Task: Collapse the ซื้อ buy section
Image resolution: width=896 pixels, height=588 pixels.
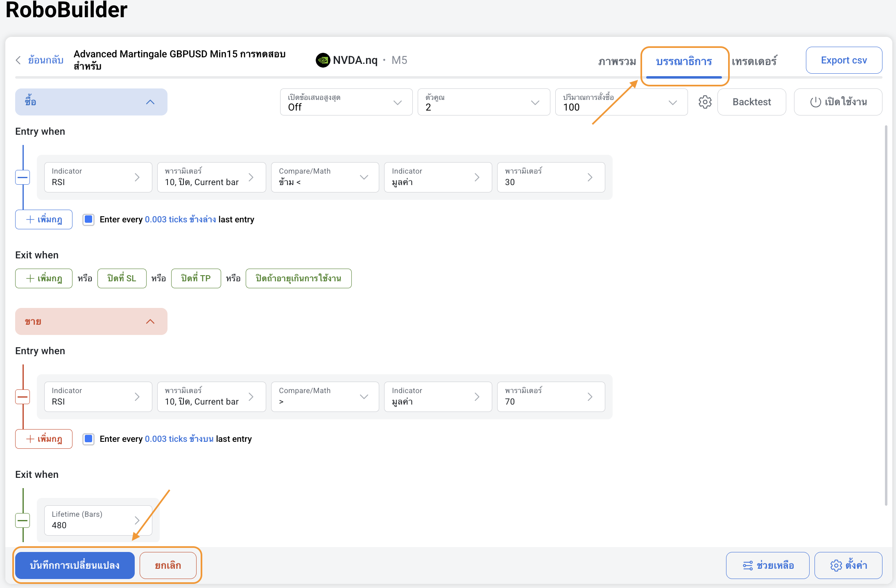Action: [x=150, y=102]
